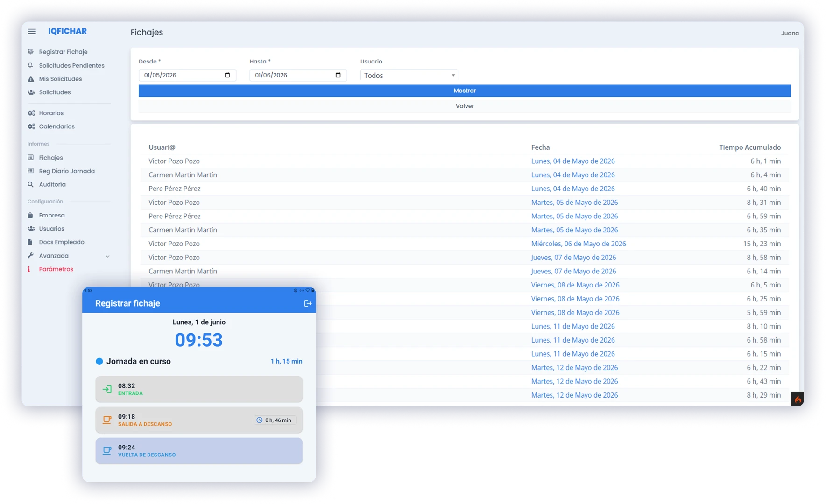Open the Miércoles, 06 de Mayo de 2026 link
The width and height of the screenshot is (826, 504).
click(x=579, y=244)
